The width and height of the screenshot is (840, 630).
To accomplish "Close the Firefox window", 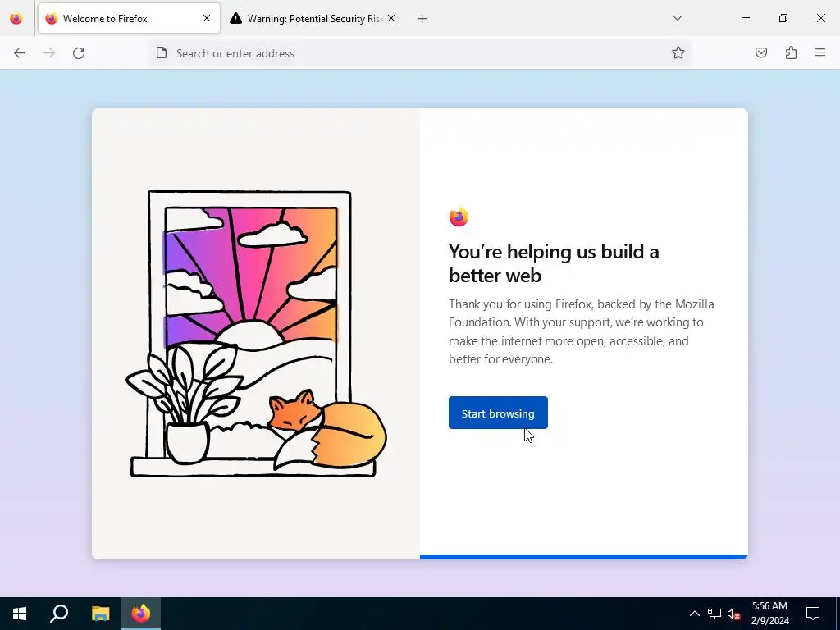I will click(x=820, y=18).
